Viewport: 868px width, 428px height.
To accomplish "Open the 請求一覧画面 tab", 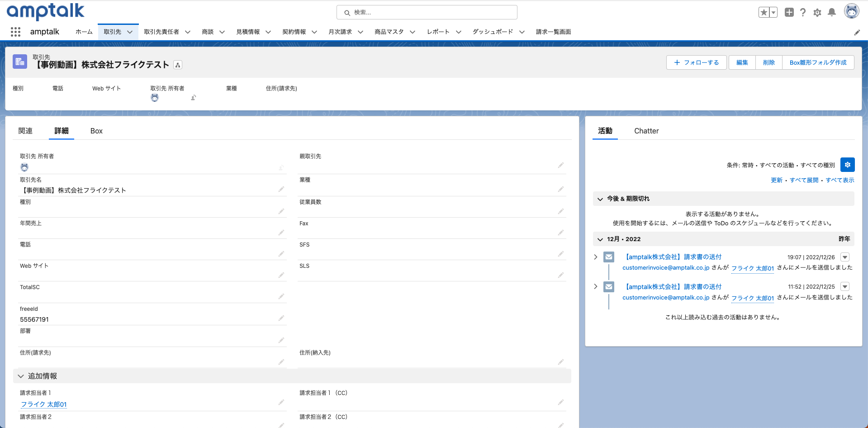I will click(553, 32).
